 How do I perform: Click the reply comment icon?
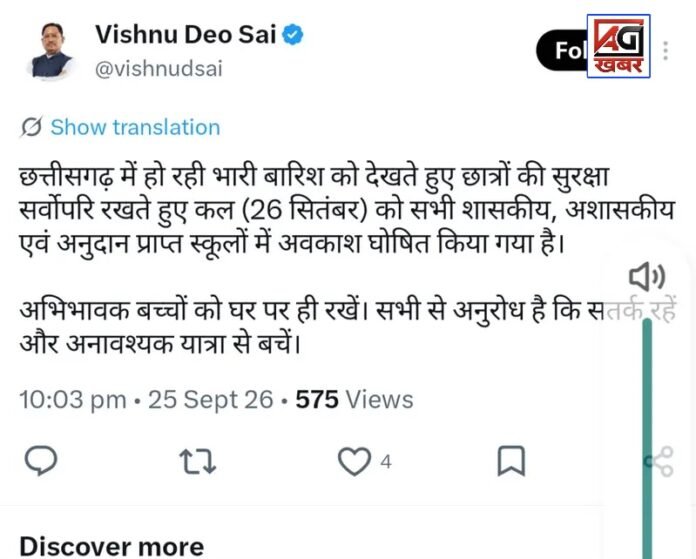pos(41,461)
